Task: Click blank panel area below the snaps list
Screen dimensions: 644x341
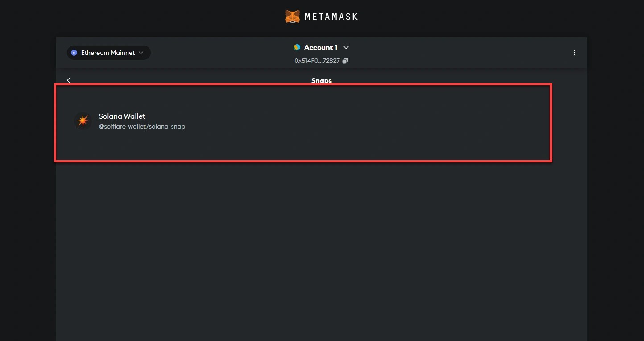Action: click(321, 245)
